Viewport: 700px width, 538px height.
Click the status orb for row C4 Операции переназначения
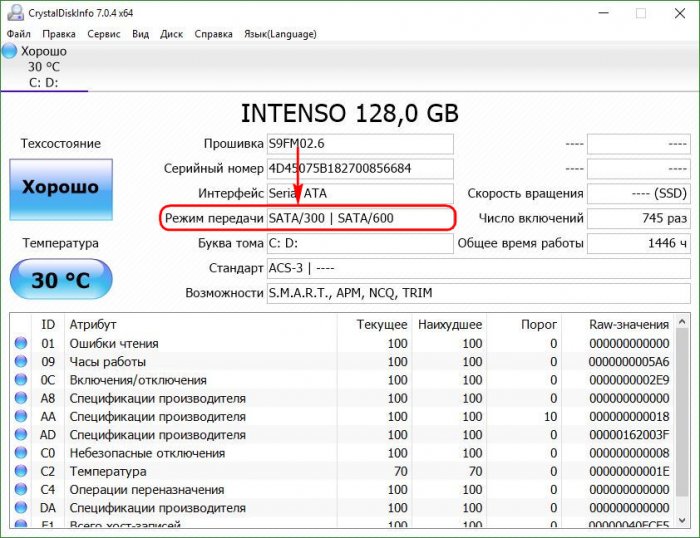tap(21, 489)
